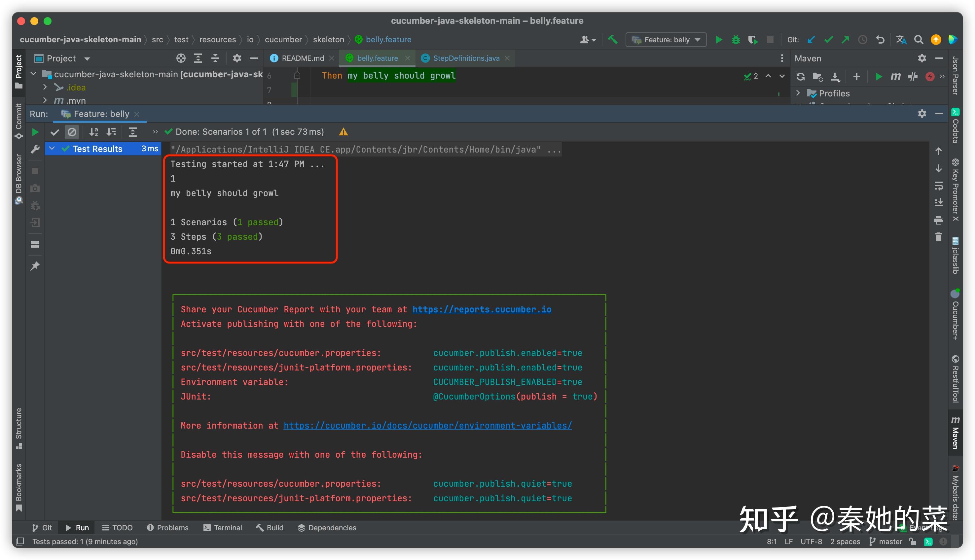Screen dimensions: 975x560
Task: Click the green Run button in top toolbar
Action: click(718, 40)
